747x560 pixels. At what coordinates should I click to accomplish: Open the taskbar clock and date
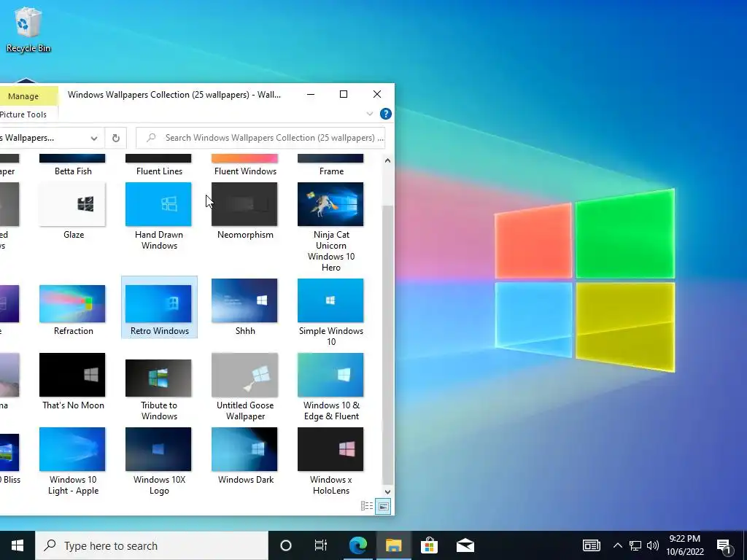click(x=684, y=545)
